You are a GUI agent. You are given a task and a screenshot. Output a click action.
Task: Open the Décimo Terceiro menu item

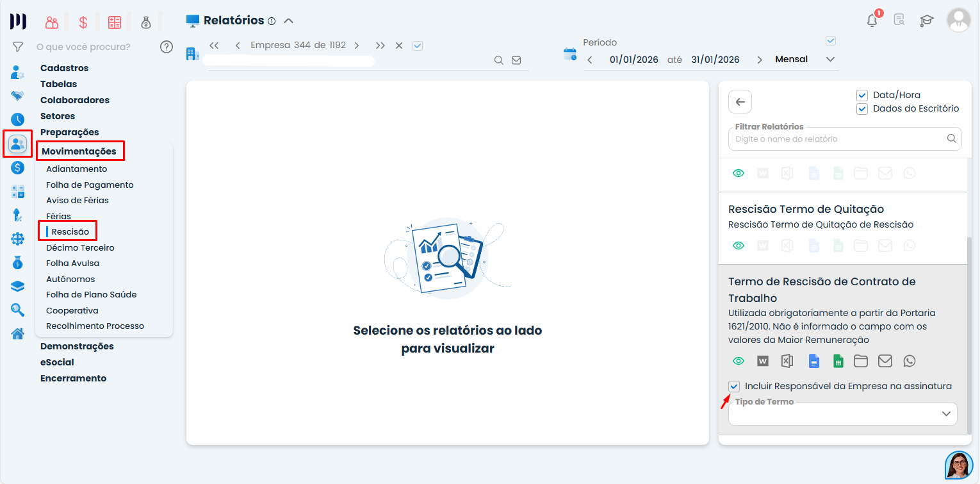(x=80, y=247)
